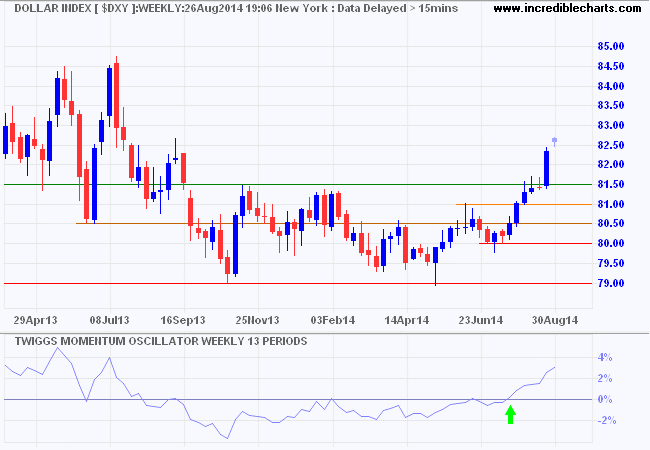Image resolution: width=650 pixels, height=450 pixels.
Task: Click the 81.50 price axis label
Action: tap(611, 184)
